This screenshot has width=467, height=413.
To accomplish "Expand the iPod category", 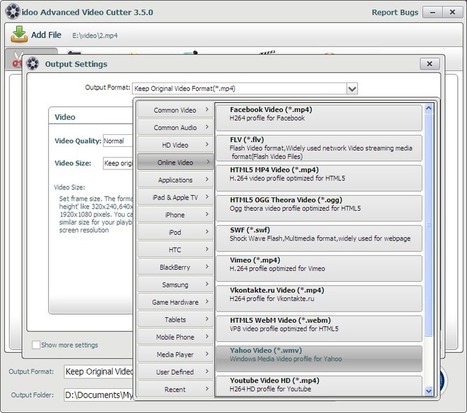I will [x=175, y=232].
